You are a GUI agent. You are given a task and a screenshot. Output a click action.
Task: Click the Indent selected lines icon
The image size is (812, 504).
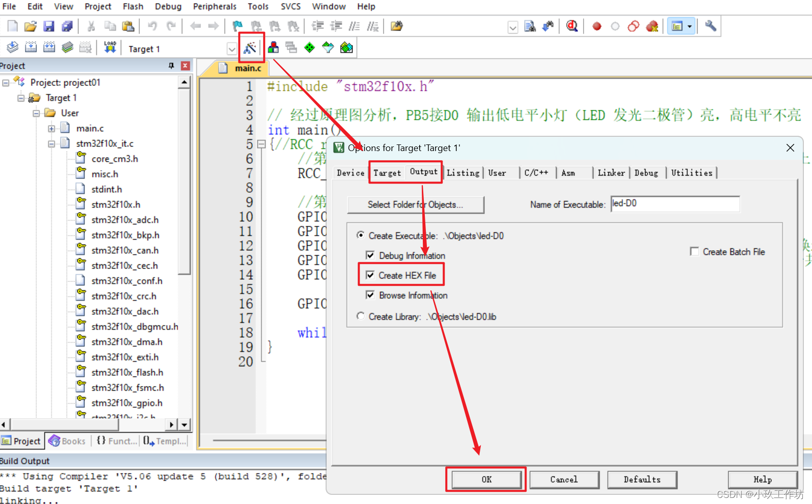(x=317, y=26)
